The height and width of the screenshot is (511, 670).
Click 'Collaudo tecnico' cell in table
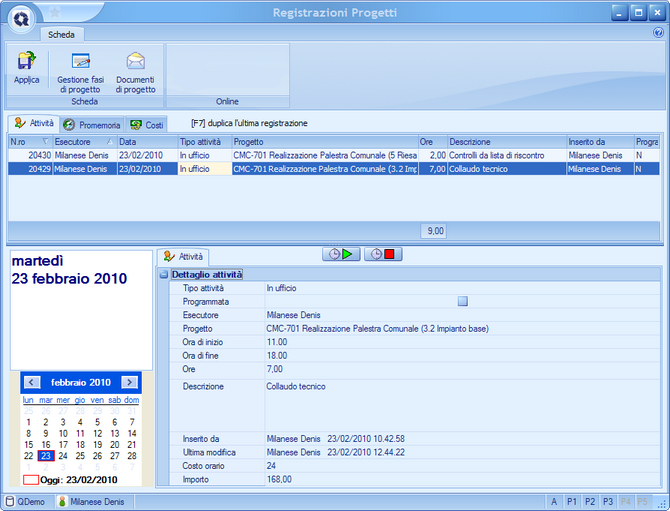point(507,169)
